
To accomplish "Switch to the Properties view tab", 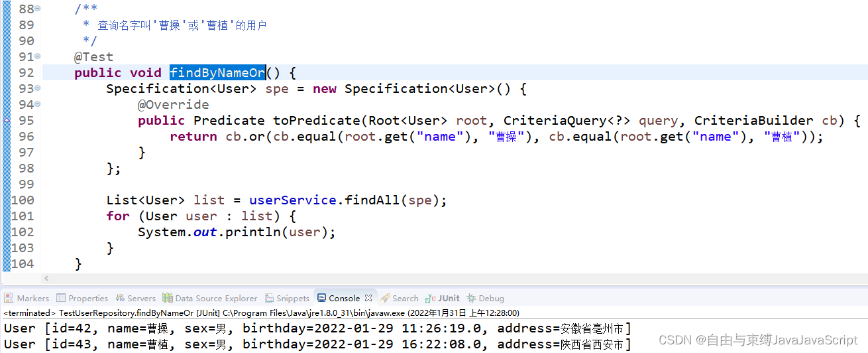I will (82, 299).
